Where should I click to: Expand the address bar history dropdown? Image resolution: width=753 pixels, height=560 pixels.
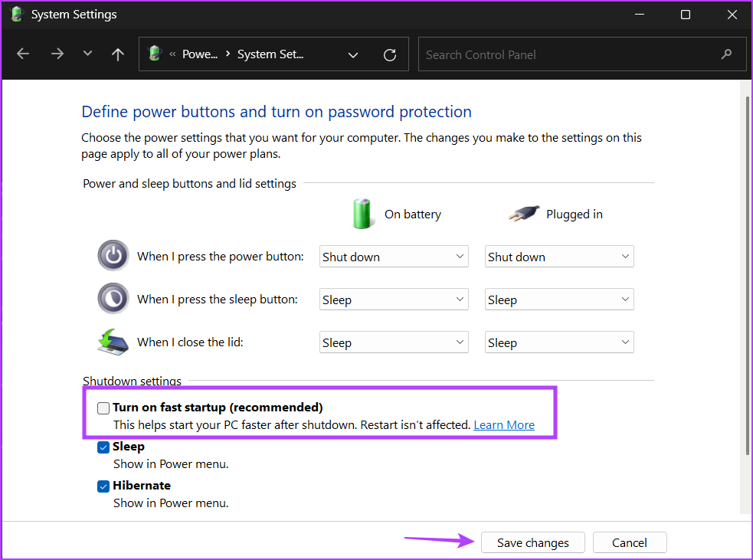coord(353,54)
